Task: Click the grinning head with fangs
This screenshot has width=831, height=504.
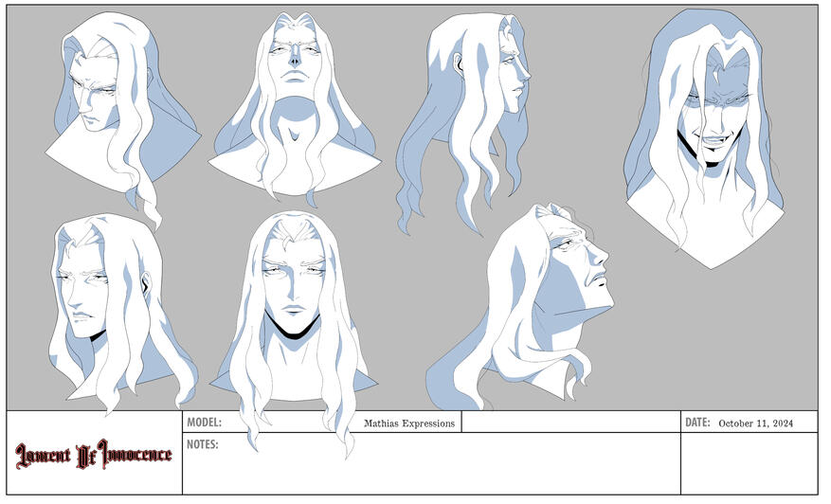Action: point(706,133)
